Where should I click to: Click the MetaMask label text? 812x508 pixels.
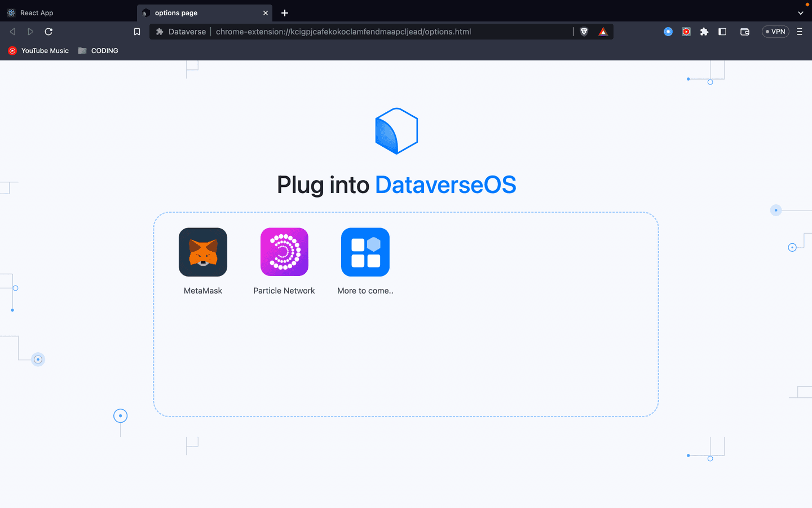click(203, 291)
